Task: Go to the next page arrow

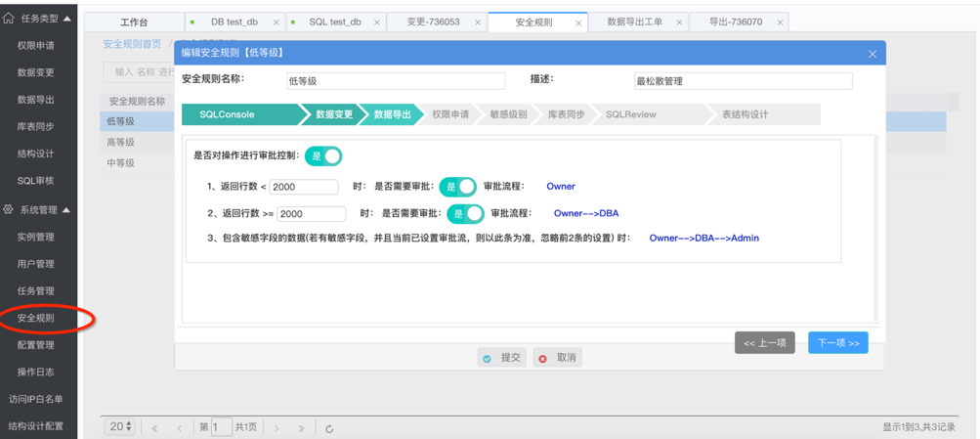Action: [x=277, y=428]
